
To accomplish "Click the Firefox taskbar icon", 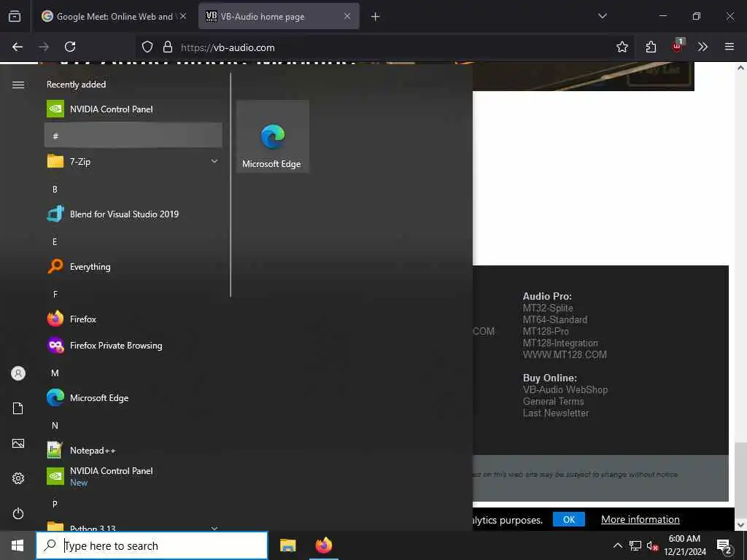I will click(323, 545).
